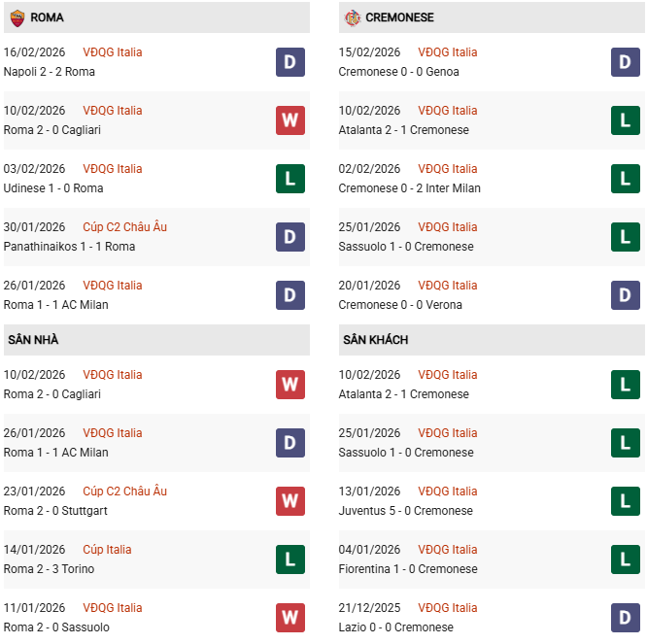Open the CREMONESE team header
The width and height of the screenshot is (647, 644).
click(399, 17)
